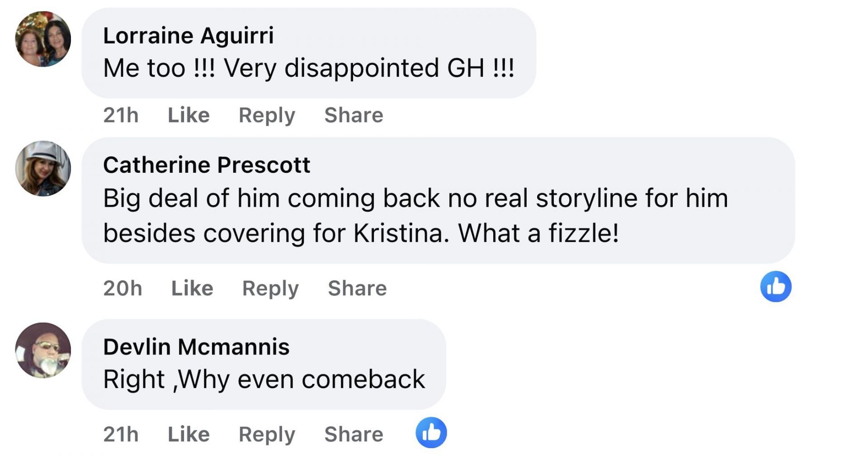Open Catherine Prescott's profile picture
Image resolution: width=868 pixels, height=459 pixels.
point(43,169)
